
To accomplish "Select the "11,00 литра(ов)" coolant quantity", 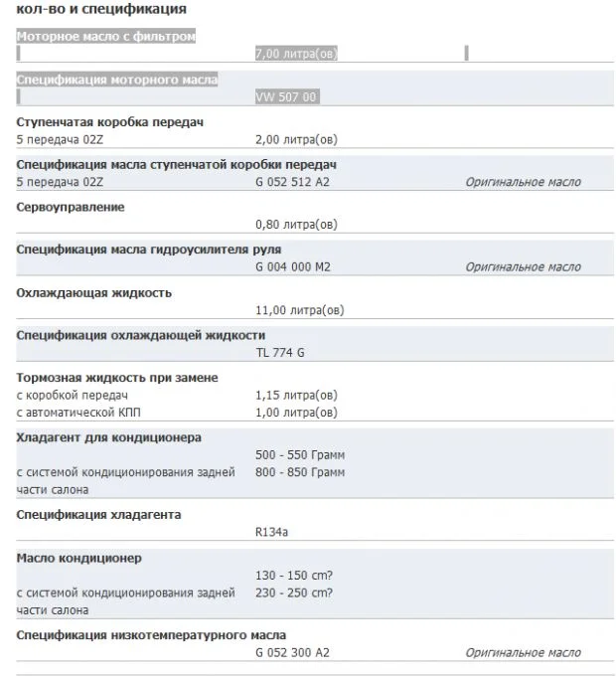I will tap(299, 310).
